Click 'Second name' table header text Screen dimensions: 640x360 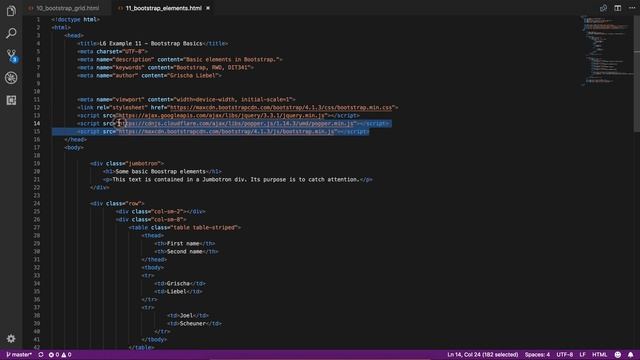coord(184,251)
